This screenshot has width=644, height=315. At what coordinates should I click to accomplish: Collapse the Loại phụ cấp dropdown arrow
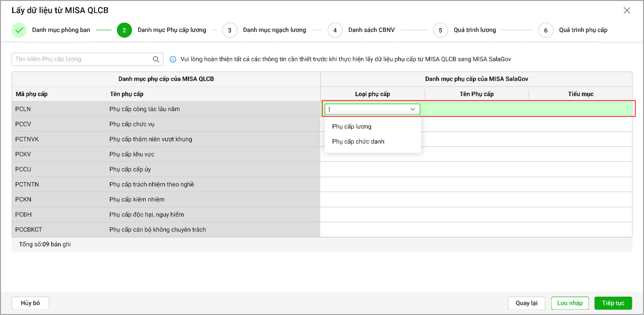click(413, 109)
